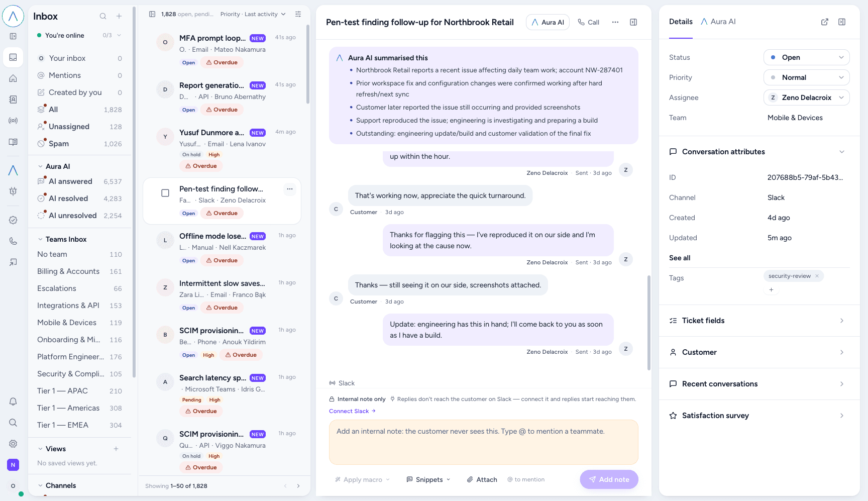
Task: Click the Aura AI logo in left rail
Action: tap(13, 170)
